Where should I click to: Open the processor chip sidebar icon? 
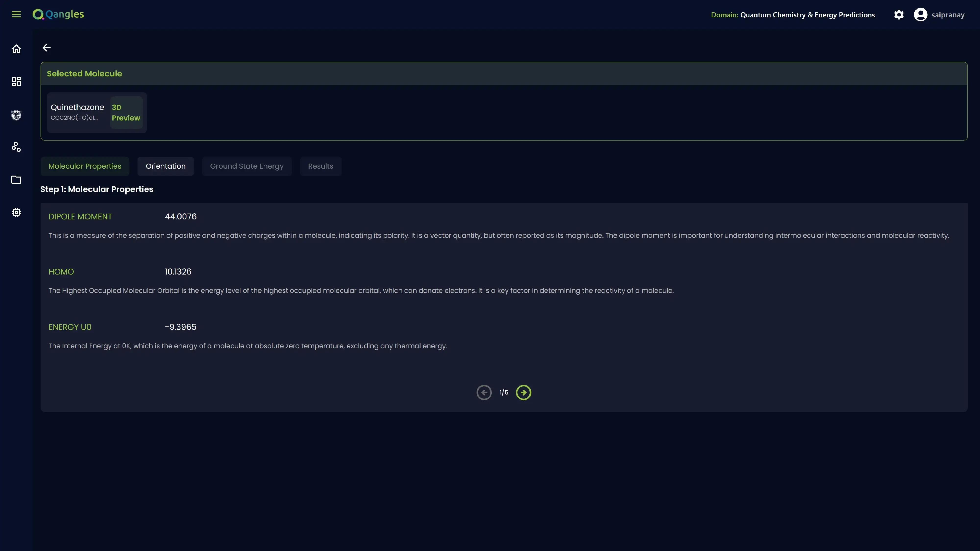(16, 212)
